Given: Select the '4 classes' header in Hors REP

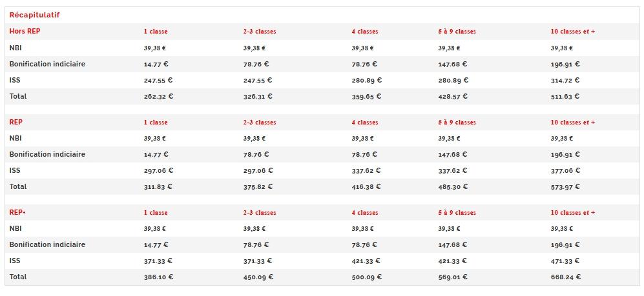Looking at the screenshot, I should (365, 32).
